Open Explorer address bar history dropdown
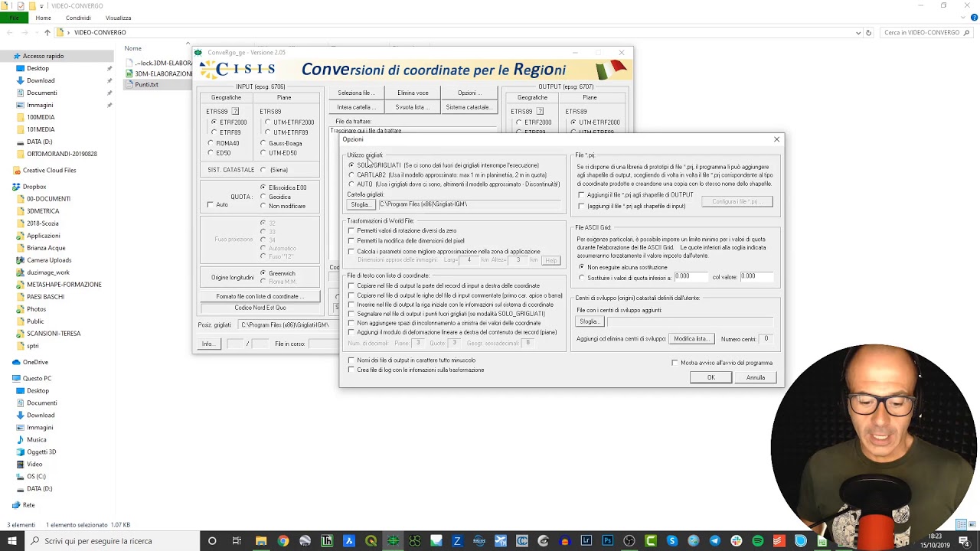The height and width of the screenshot is (551, 980). coord(857,32)
